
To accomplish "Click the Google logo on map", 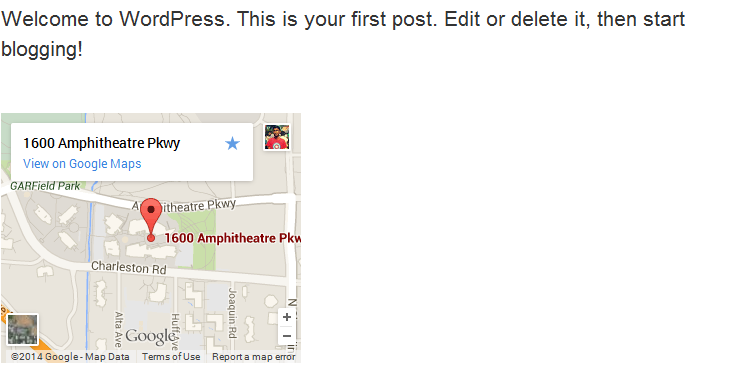I will pyautogui.click(x=151, y=336).
